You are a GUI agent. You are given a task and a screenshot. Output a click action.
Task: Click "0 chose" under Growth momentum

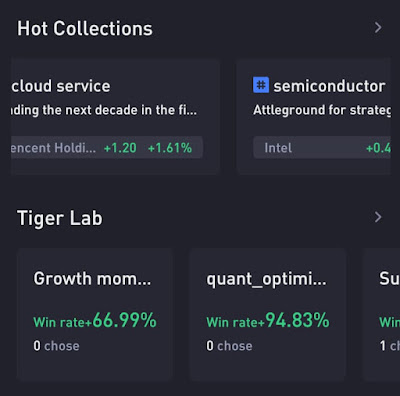tap(56, 346)
